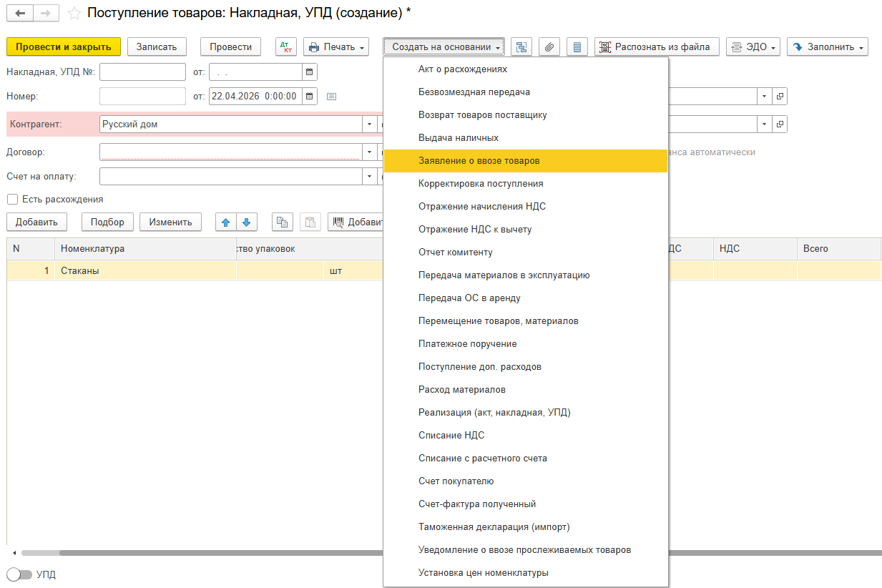Choose Возврат товаров поставщику from the menu
This screenshot has height=588, width=882.
pyautogui.click(x=526, y=115)
